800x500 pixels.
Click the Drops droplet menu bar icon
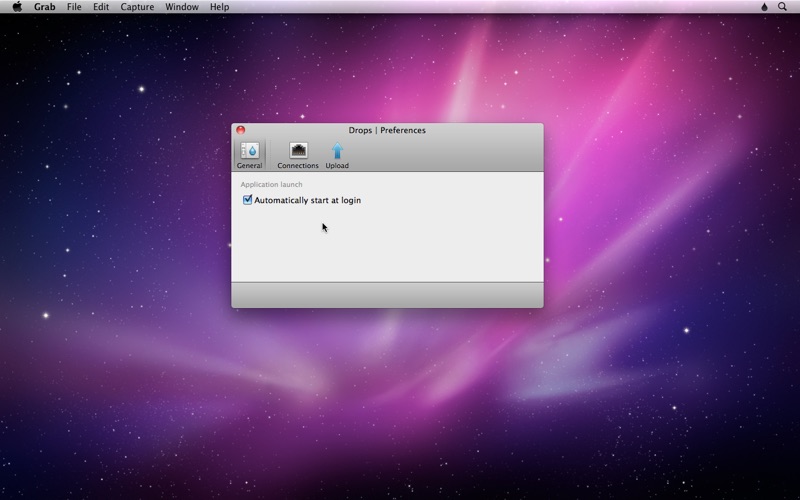pos(765,7)
